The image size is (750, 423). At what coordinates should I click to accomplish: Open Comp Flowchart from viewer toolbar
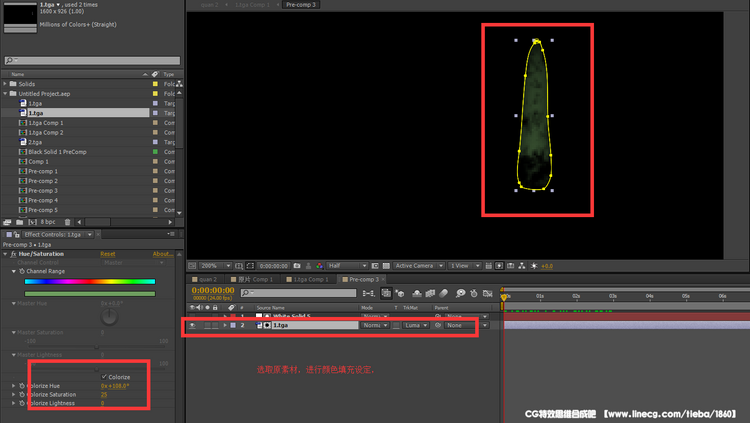(x=522, y=266)
